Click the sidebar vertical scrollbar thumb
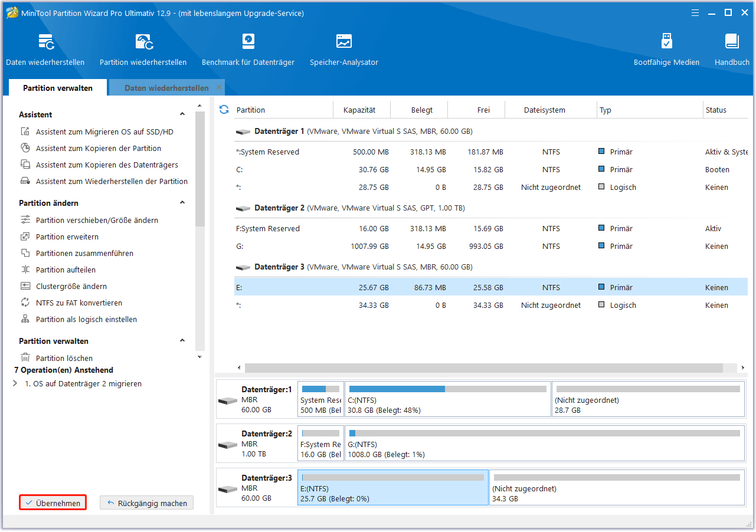This screenshot has width=756, height=532. pyautogui.click(x=200, y=169)
